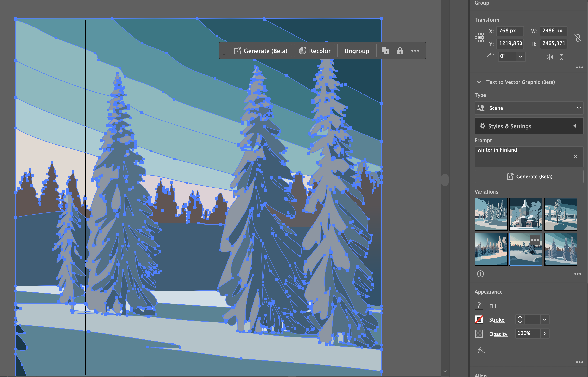Toggle constrain width and height proportions

578,38
